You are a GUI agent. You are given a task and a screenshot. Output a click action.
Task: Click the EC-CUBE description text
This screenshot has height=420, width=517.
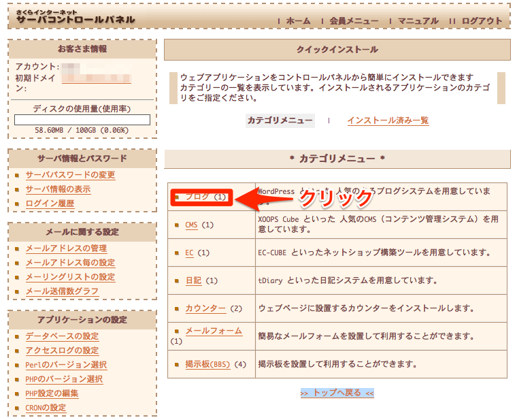375,253
